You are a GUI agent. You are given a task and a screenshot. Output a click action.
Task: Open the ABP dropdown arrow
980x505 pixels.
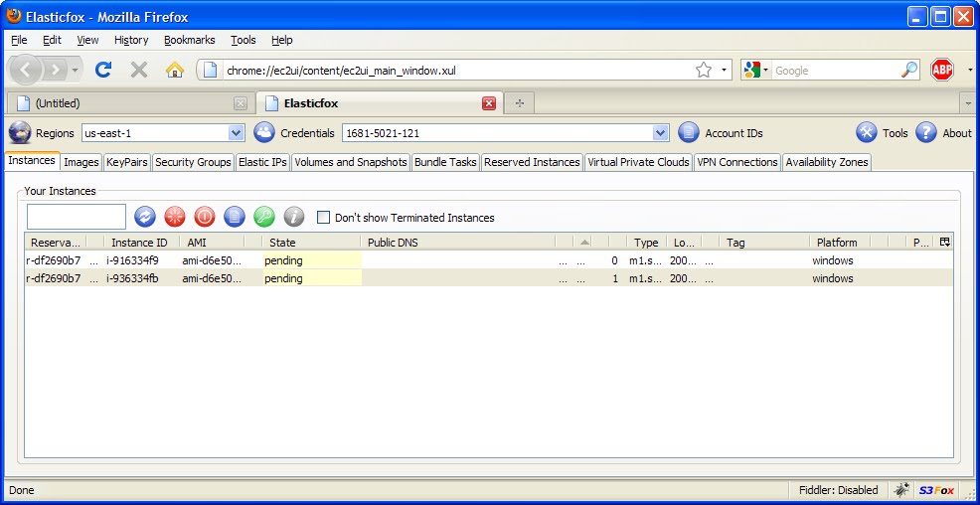point(970,70)
